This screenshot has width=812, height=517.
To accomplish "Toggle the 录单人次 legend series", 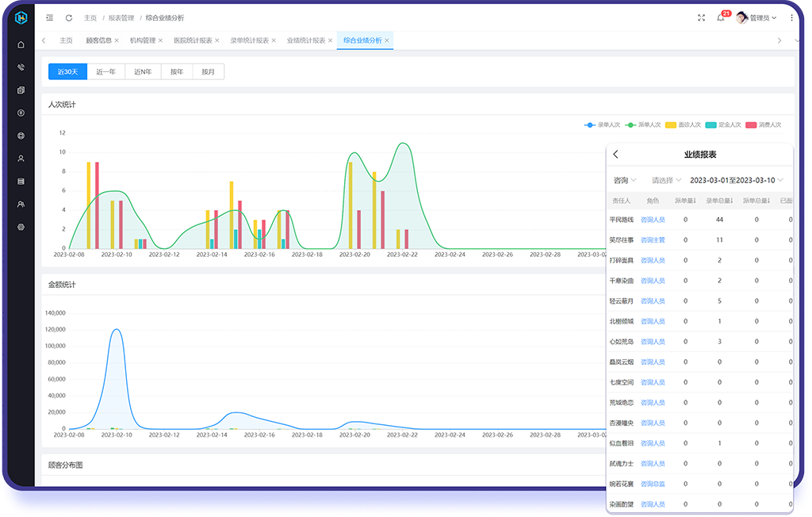I will tap(602, 124).
